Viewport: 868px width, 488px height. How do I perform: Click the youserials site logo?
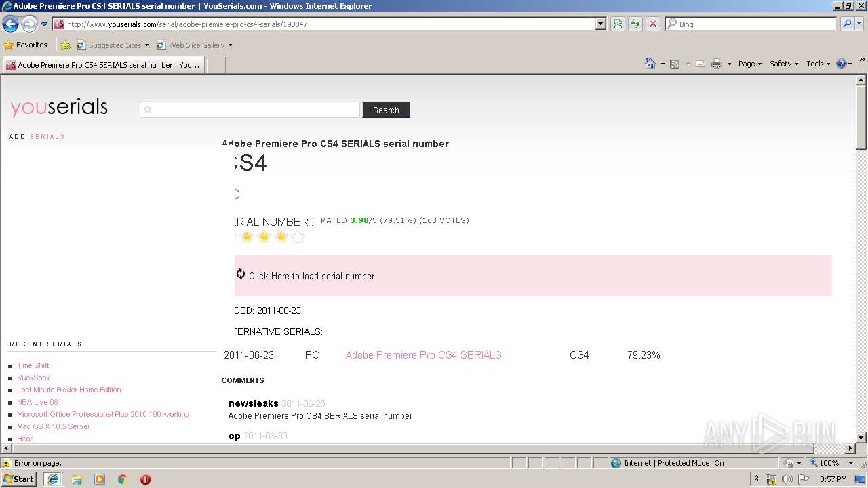click(59, 107)
